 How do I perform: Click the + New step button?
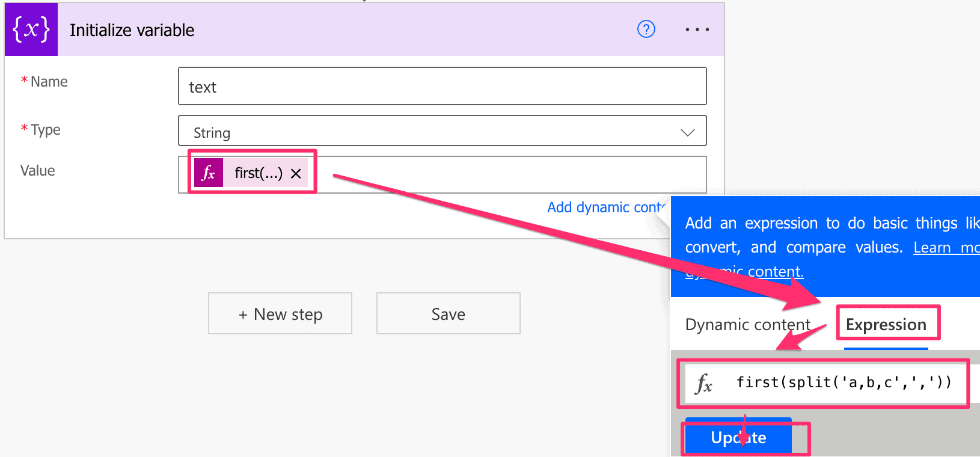coord(280,313)
